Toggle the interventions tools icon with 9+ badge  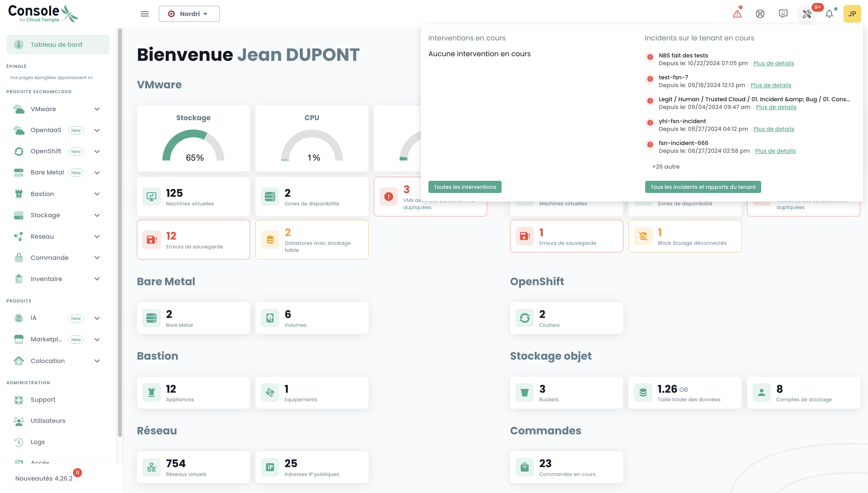point(807,14)
